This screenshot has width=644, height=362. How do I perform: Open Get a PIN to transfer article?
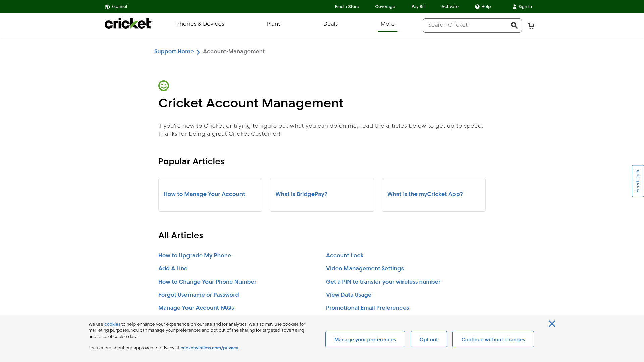383,282
